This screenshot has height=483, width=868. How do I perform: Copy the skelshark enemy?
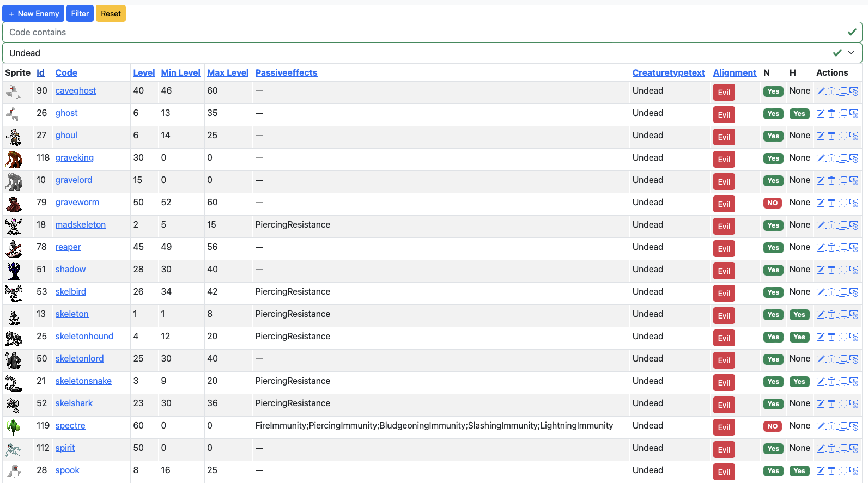pyautogui.click(x=842, y=404)
